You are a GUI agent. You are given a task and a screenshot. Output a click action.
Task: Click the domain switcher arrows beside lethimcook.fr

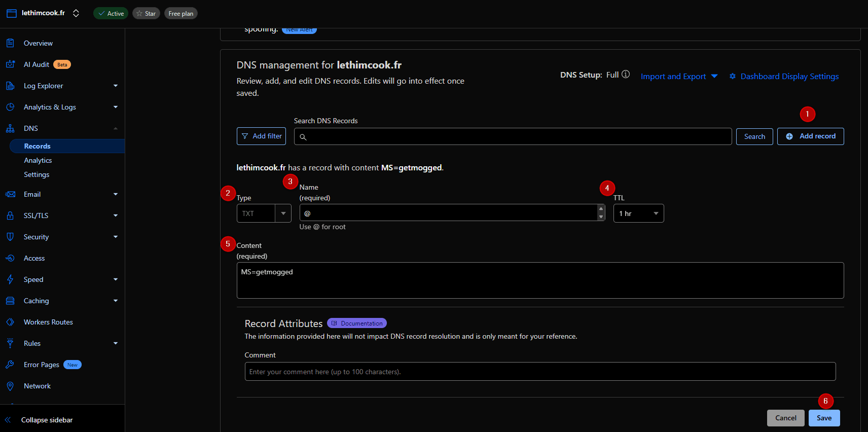pyautogui.click(x=76, y=13)
